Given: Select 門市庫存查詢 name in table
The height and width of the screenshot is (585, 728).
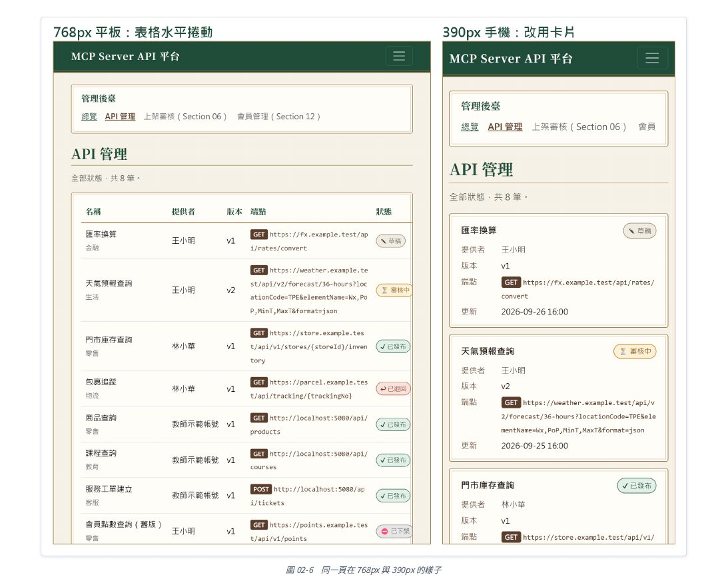Looking at the screenshot, I should [x=109, y=340].
